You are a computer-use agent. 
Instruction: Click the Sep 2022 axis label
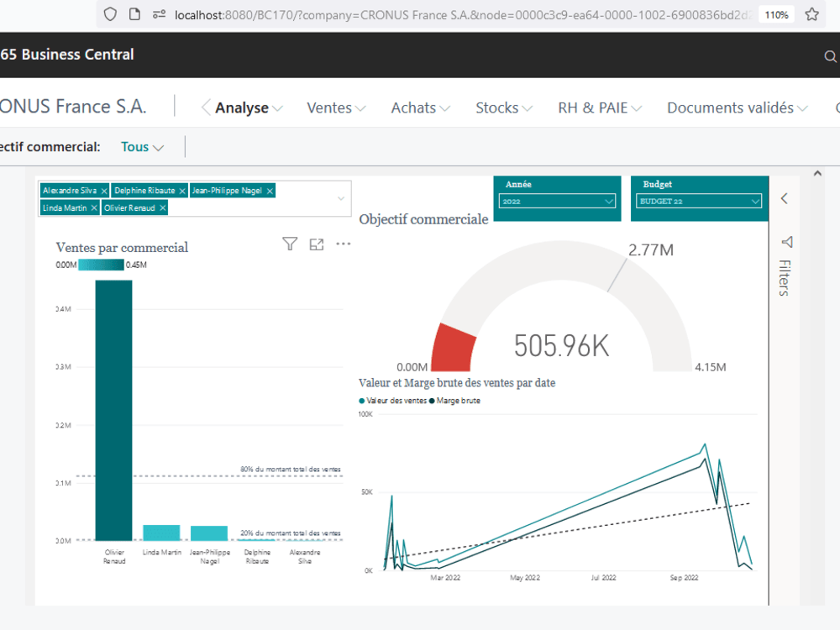(x=684, y=578)
